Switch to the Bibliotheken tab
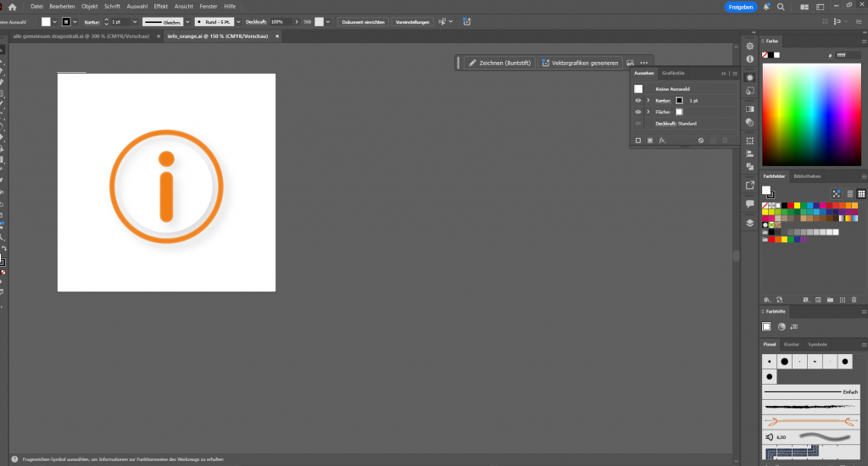This screenshot has width=868, height=466. click(807, 176)
